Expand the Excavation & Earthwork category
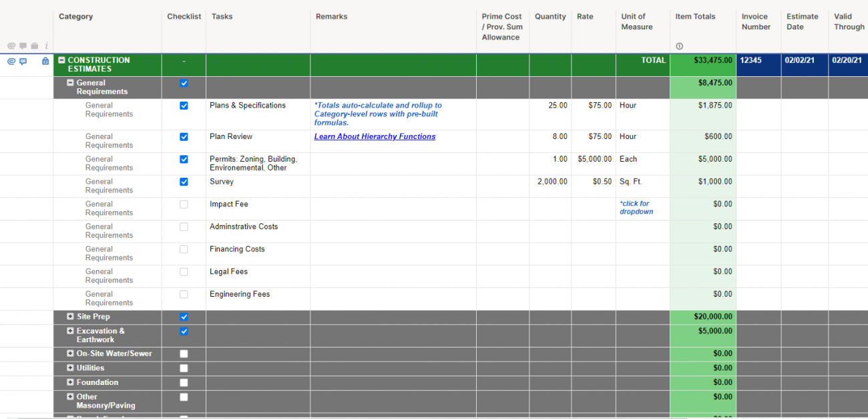This screenshot has height=419, width=868. 70,331
